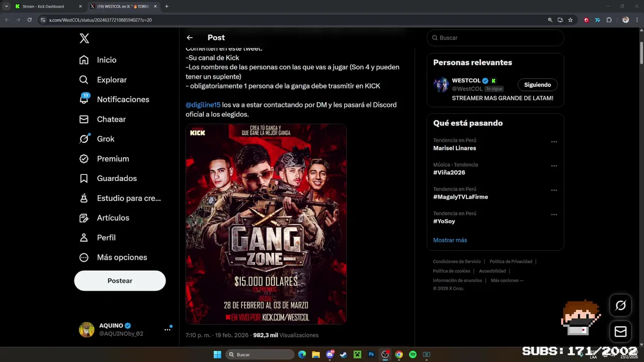Open the Chrome three-dot menu
The image size is (644, 362).
click(x=636, y=20)
